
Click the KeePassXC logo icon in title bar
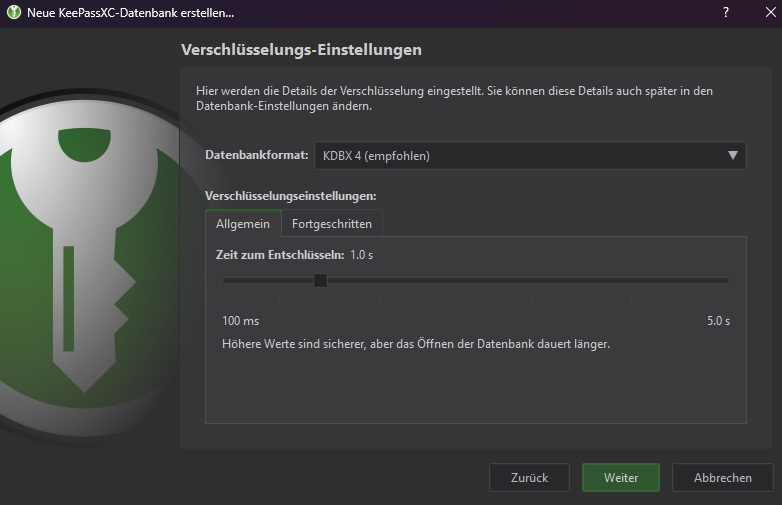[x=13, y=12]
